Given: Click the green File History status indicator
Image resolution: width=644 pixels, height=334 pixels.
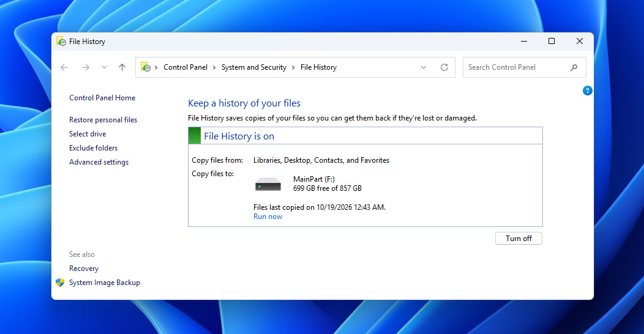Looking at the screenshot, I should click(195, 136).
